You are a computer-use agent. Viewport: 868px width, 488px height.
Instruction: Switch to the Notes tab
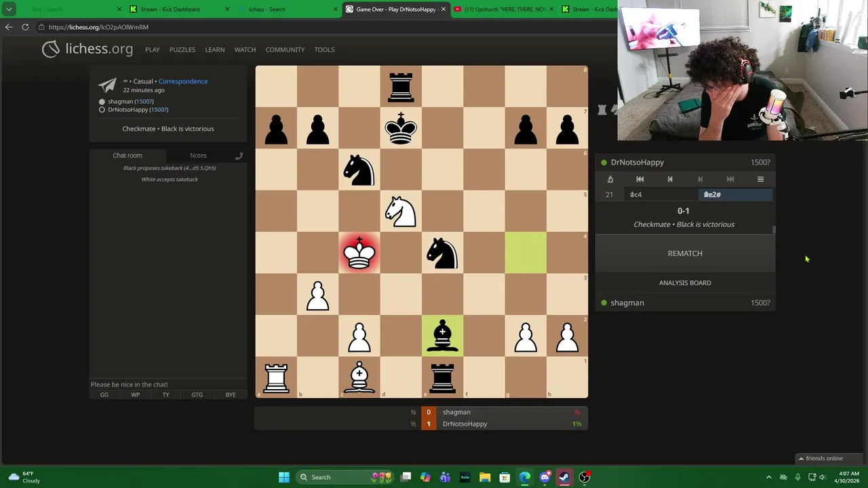point(198,155)
